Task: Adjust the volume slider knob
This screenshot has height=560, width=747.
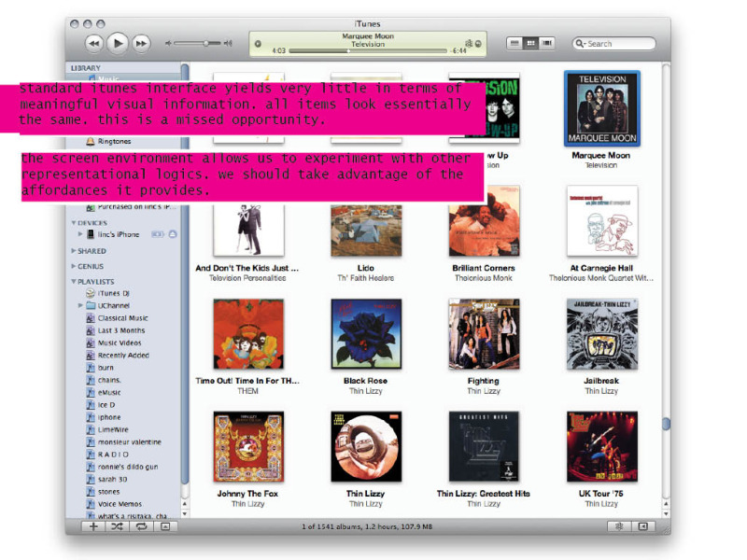Action: 205,43
